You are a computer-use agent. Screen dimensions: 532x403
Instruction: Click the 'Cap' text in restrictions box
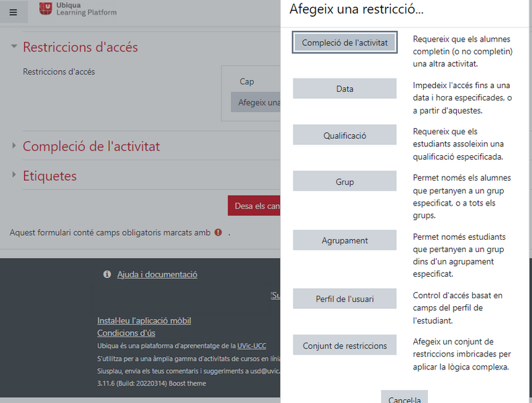tap(247, 81)
